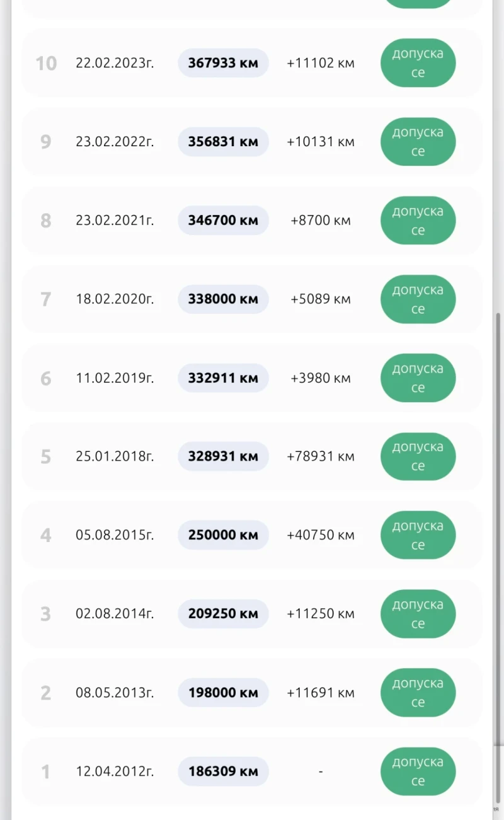Viewport: 504px width, 820px height.
Task: Select the green badge for 18.02.2020
Action: click(x=418, y=299)
